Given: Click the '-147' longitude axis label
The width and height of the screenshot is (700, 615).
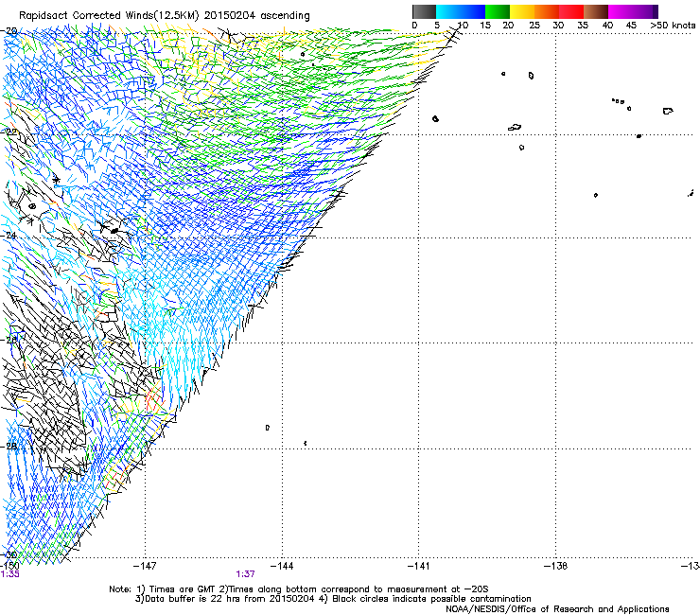Looking at the screenshot, I should pyautogui.click(x=145, y=567).
